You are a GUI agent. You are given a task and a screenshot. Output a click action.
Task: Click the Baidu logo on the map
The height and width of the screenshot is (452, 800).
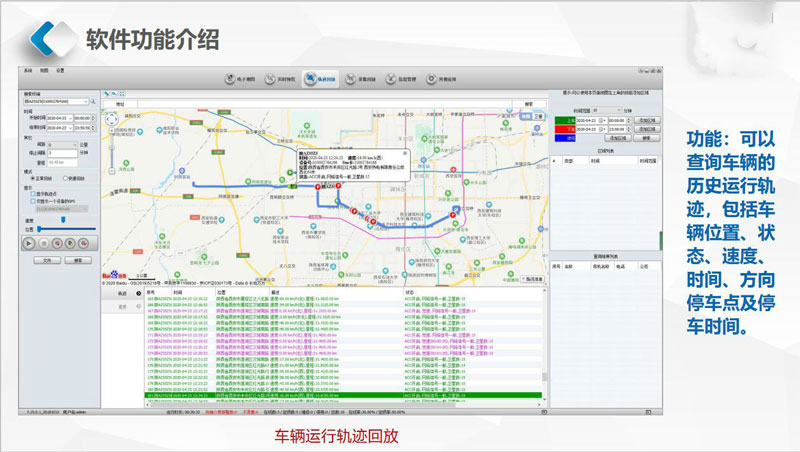pyautogui.click(x=115, y=275)
